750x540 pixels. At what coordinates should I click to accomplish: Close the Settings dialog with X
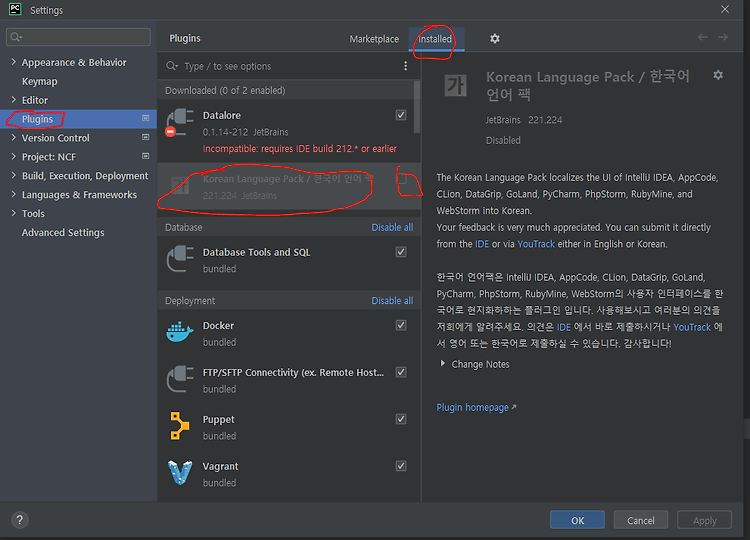[725, 9]
